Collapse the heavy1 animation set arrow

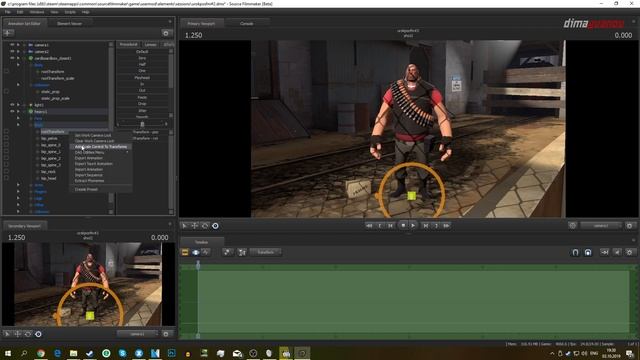[x=18, y=111]
